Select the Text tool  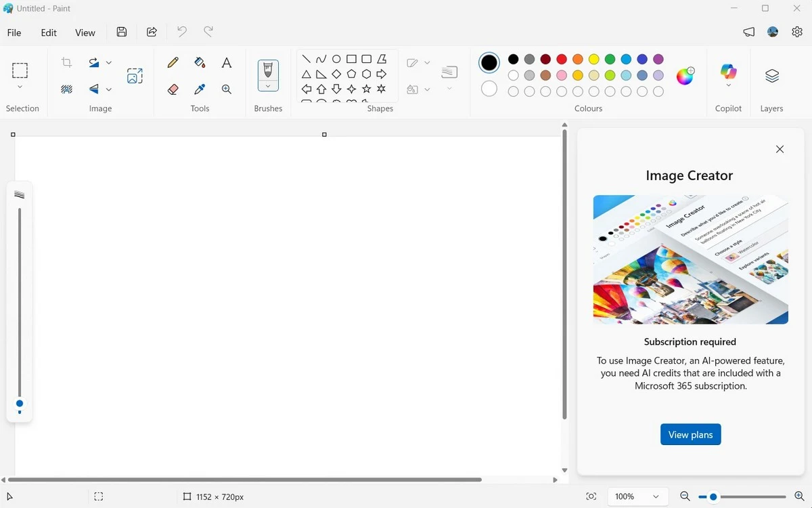coord(227,62)
